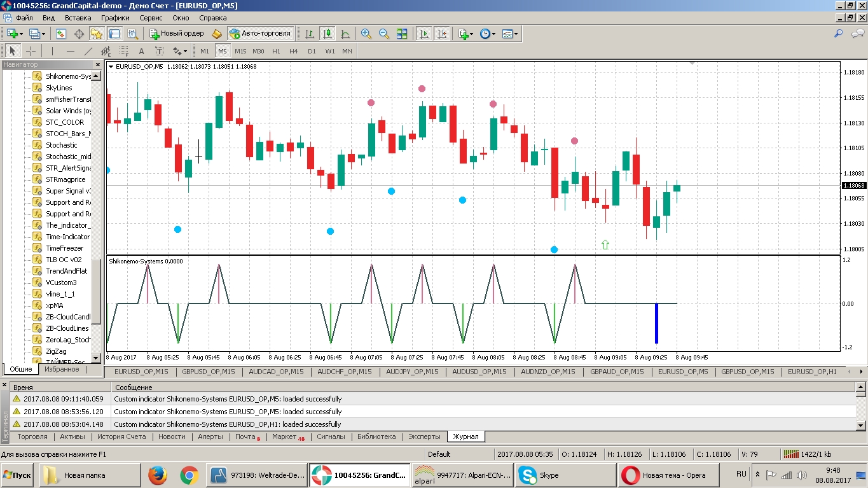The height and width of the screenshot is (488, 868).
Task: Open the Избранное navigator tab
Action: (62, 369)
